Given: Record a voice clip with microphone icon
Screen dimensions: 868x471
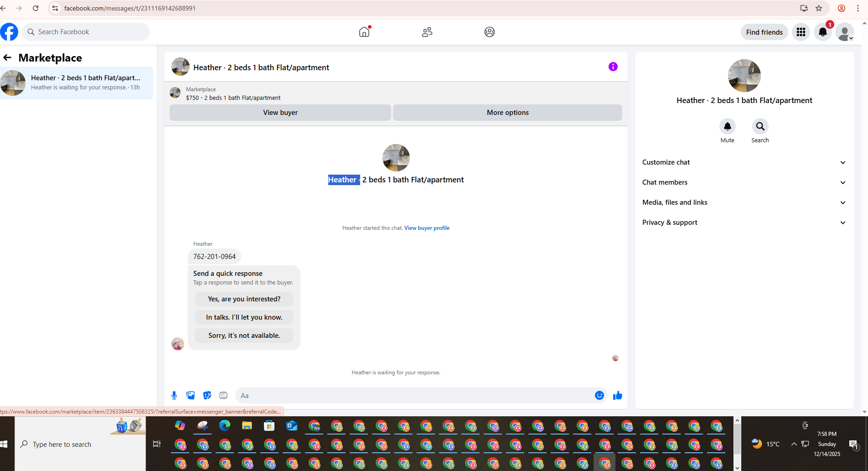Looking at the screenshot, I should click(174, 395).
